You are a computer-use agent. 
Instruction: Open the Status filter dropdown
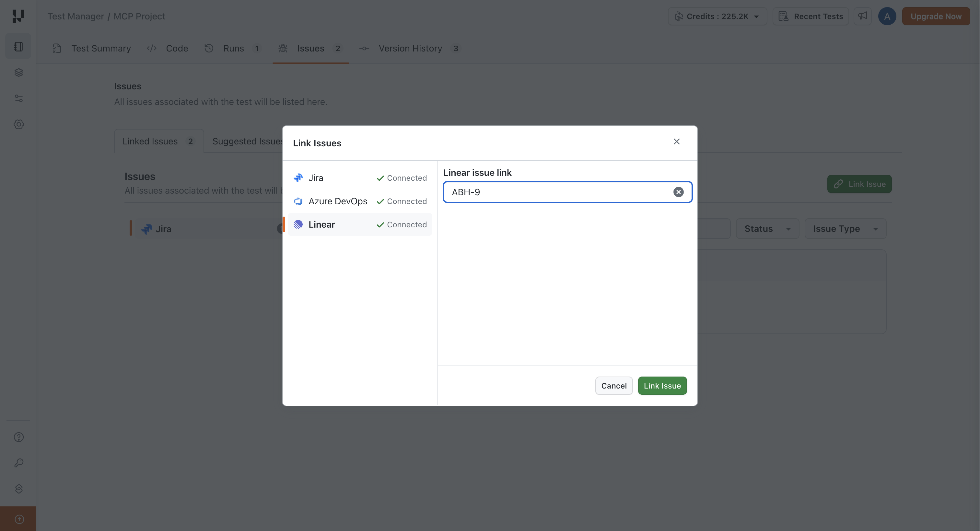tap(767, 229)
